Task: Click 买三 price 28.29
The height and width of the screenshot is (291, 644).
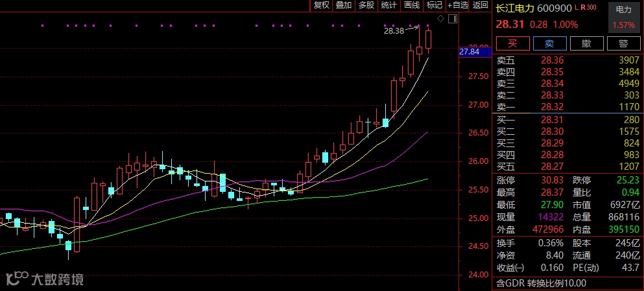Action: (552, 143)
